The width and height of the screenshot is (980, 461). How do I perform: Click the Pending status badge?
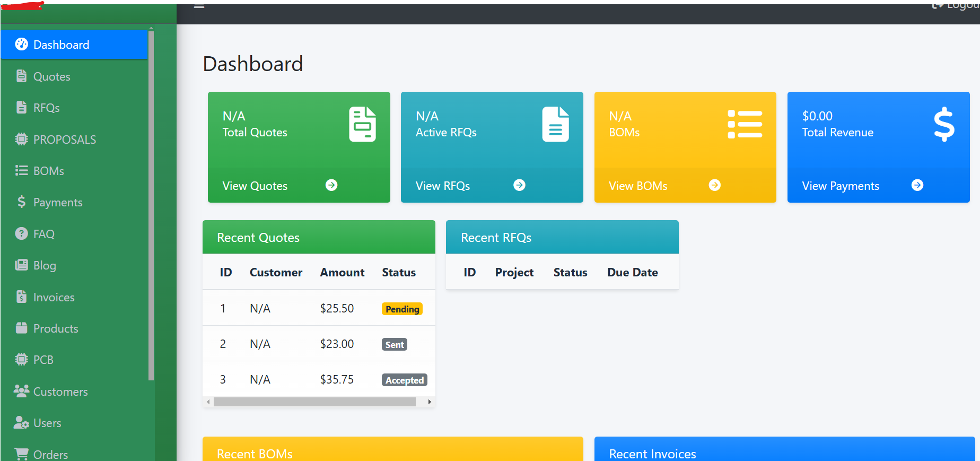pos(402,309)
